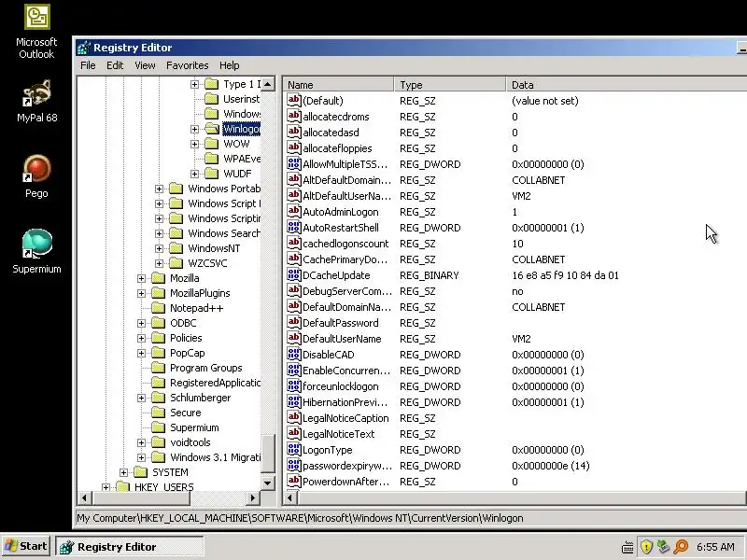Select the DWORD icon for DisableCAD
This screenshot has width=747, height=560.
294,355
